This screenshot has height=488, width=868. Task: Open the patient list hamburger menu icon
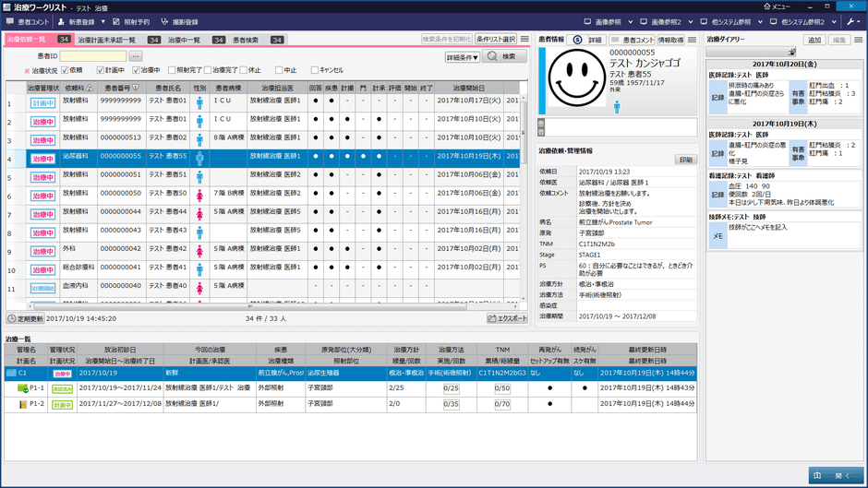[x=524, y=40]
